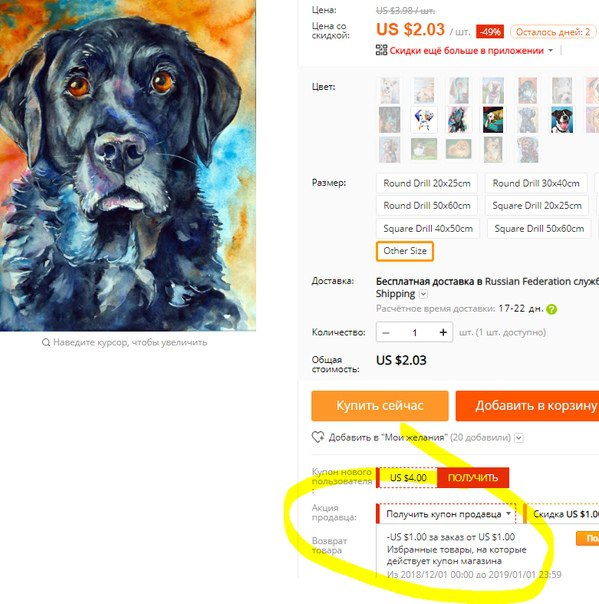Increase quantity with the plus button
This screenshot has width=599, height=604.
(443, 332)
